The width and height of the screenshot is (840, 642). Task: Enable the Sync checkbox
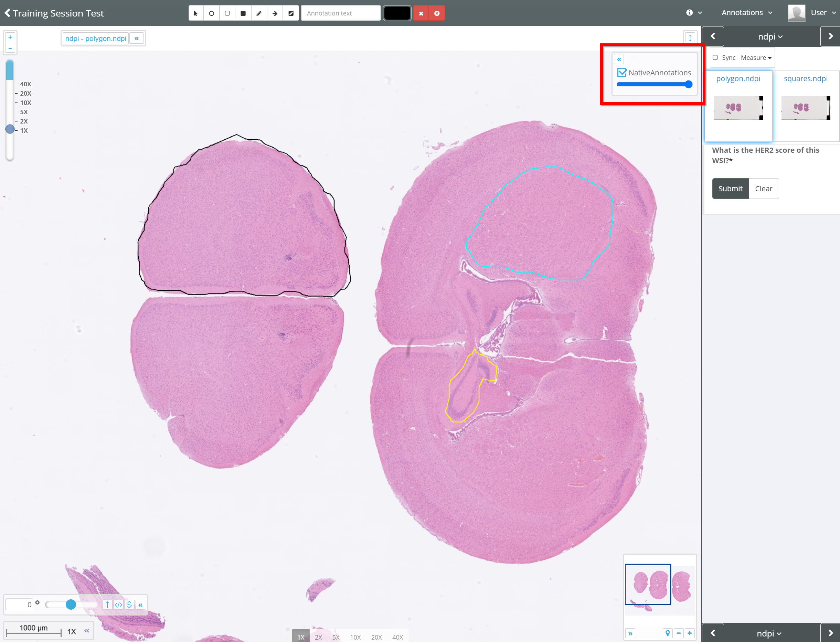click(x=715, y=58)
